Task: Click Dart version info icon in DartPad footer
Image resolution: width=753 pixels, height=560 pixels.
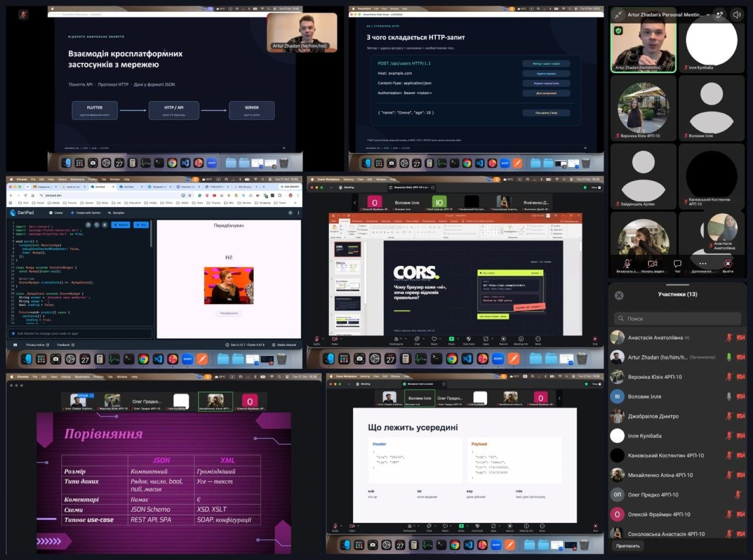Action: (x=227, y=344)
